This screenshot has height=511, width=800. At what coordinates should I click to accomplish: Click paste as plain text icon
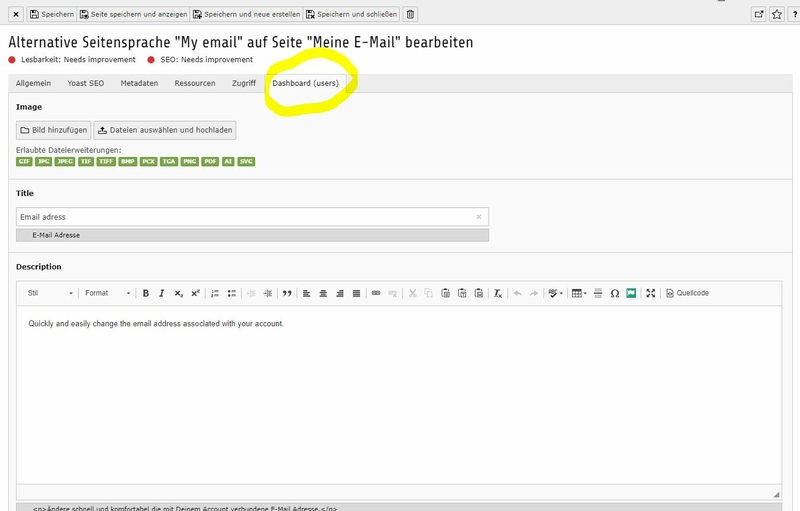click(462, 293)
